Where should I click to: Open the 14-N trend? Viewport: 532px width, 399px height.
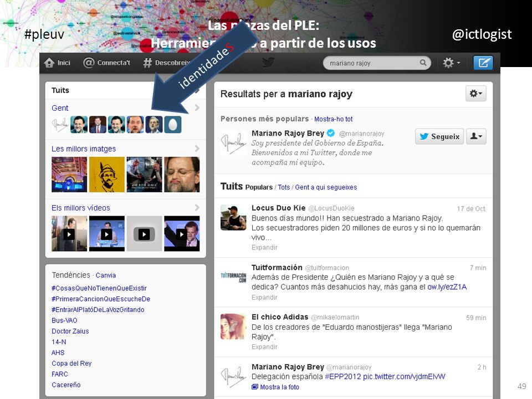tap(59, 342)
